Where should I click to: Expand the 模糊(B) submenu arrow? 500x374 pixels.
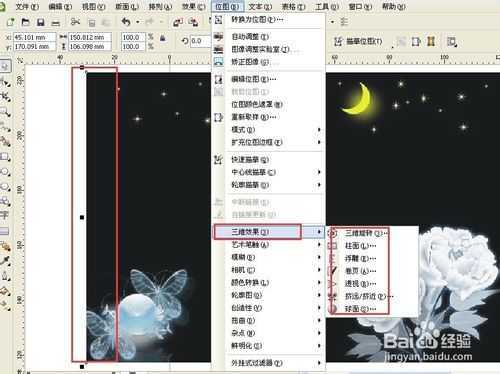(319, 257)
